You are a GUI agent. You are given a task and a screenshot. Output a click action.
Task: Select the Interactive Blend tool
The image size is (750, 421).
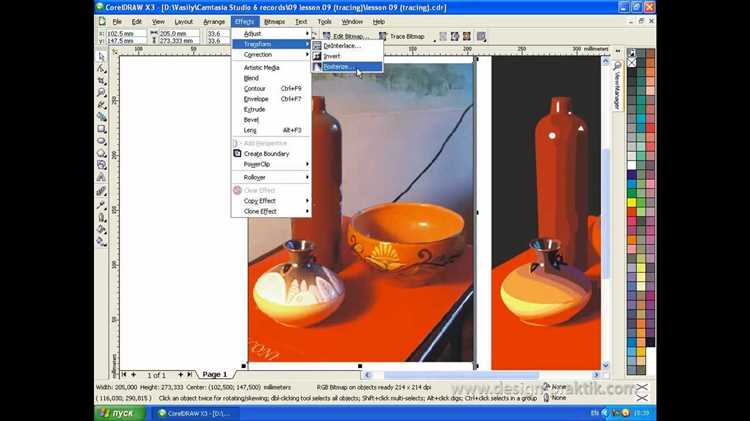(101, 191)
